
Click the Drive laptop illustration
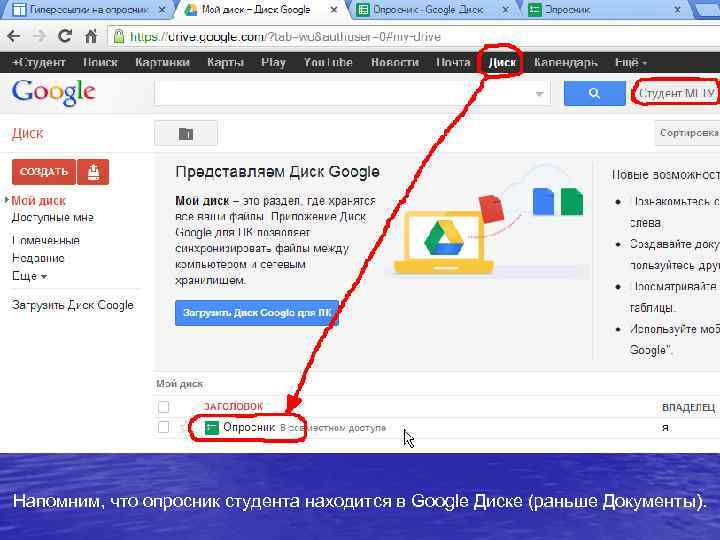tap(444, 242)
